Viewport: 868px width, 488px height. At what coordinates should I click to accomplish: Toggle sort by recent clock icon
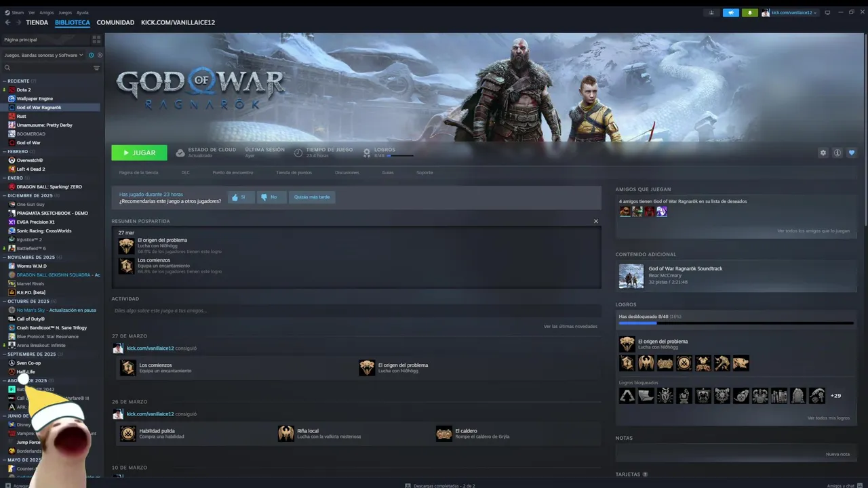(91, 55)
